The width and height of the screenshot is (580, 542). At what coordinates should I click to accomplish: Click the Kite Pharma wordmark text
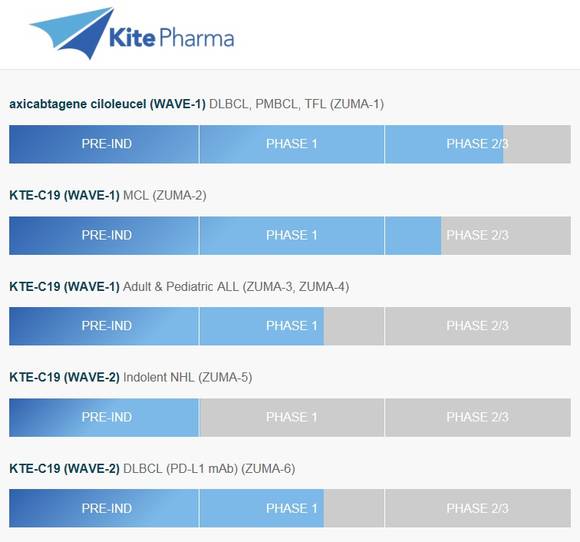pyautogui.click(x=172, y=38)
